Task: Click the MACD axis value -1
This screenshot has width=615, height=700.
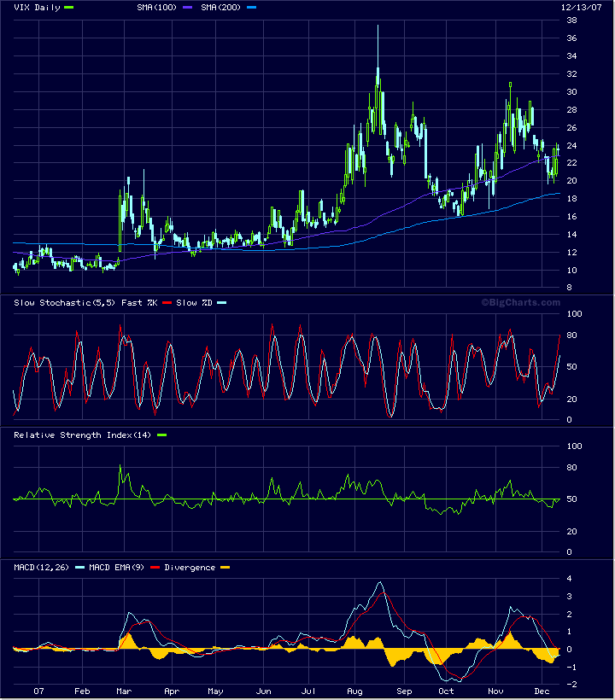Action: [571, 667]
